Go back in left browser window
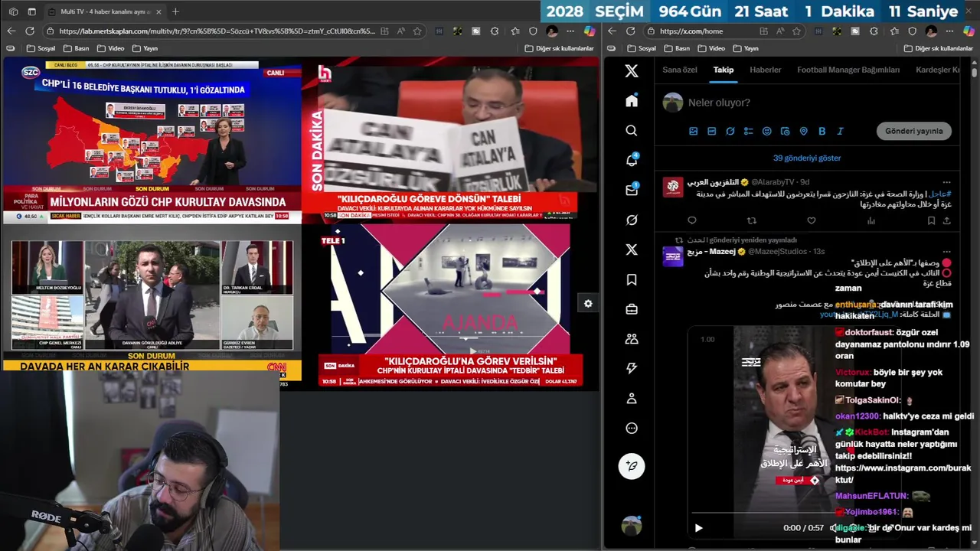The width and height of the screenshot is (980, 551). pos(11,31)
